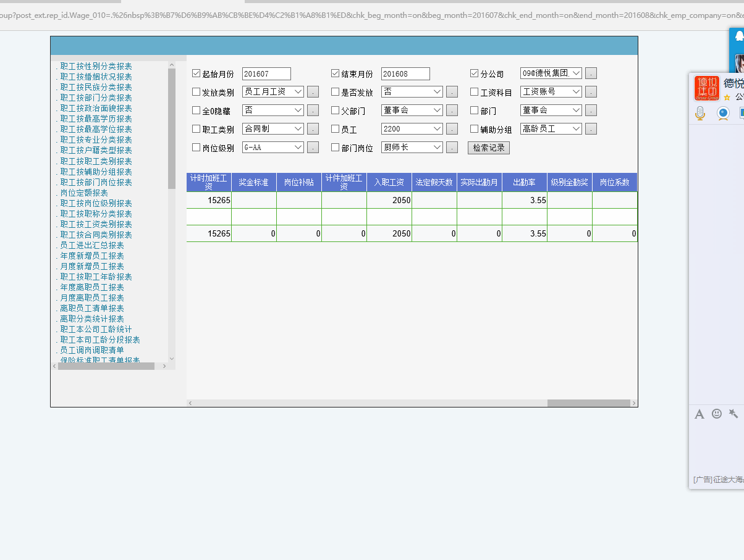Open the 职工类别 dropdown showing 合同制
Image resolution: width=744 pixels, height=560 pixels.
(x=273, y=129)
